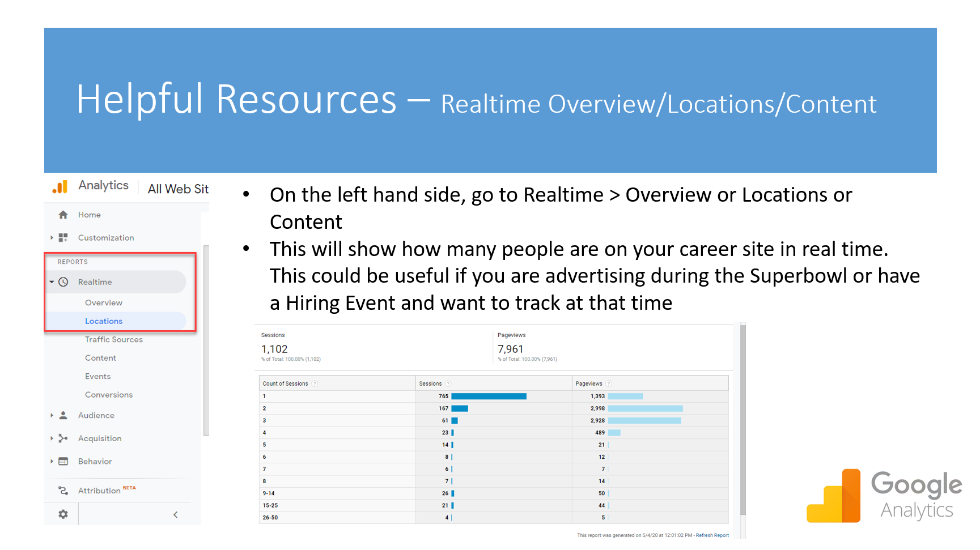Select the Traffic Sources report

[x=113, y=339]
